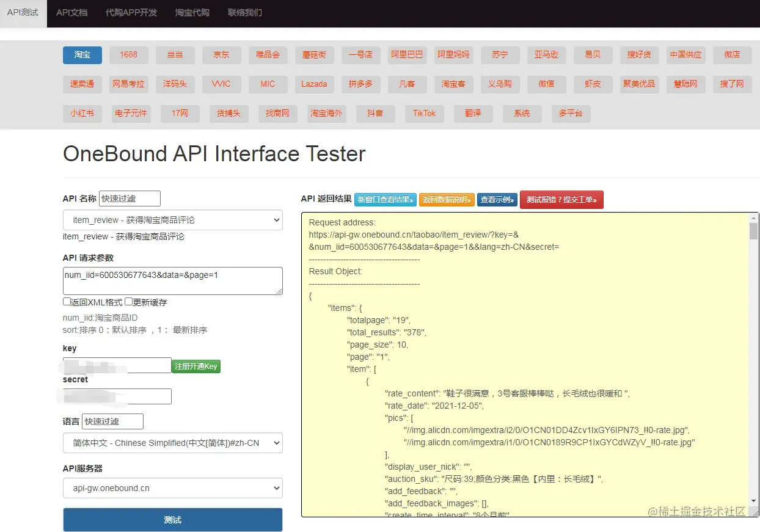Choose the 速卖通 platform
Screen dimensions: 760x532
coord(82,84)
